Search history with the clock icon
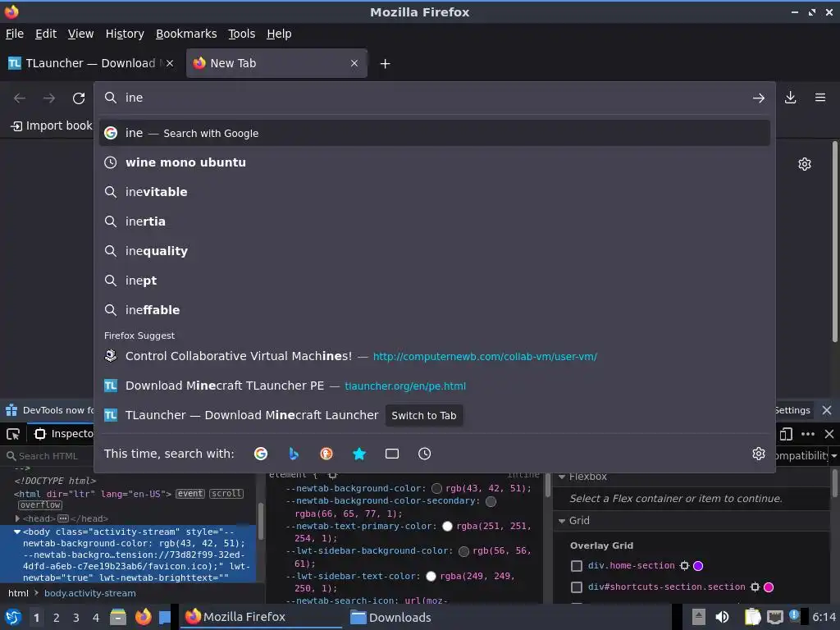The height and width of the screenshot is (630, 840). click(x=424, y=454)
